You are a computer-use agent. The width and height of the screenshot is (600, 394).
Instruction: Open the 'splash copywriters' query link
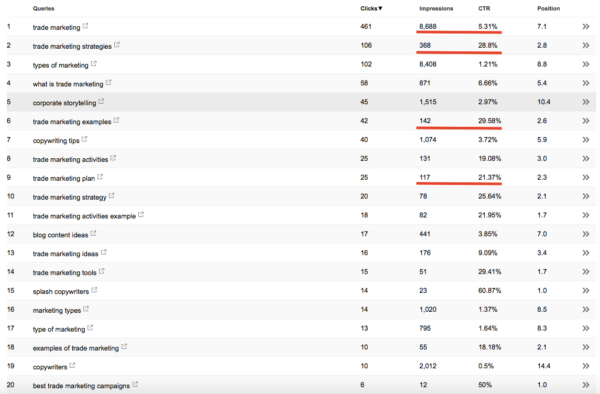tap(61, 291)
